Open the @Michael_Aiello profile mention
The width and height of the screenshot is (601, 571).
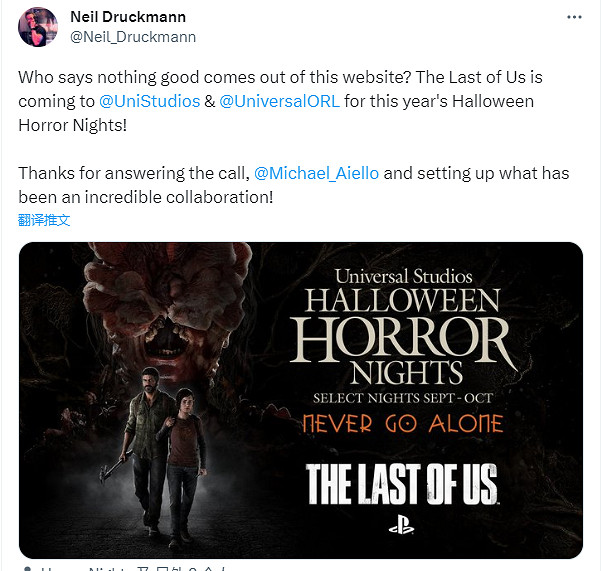(x=316, y=173)
